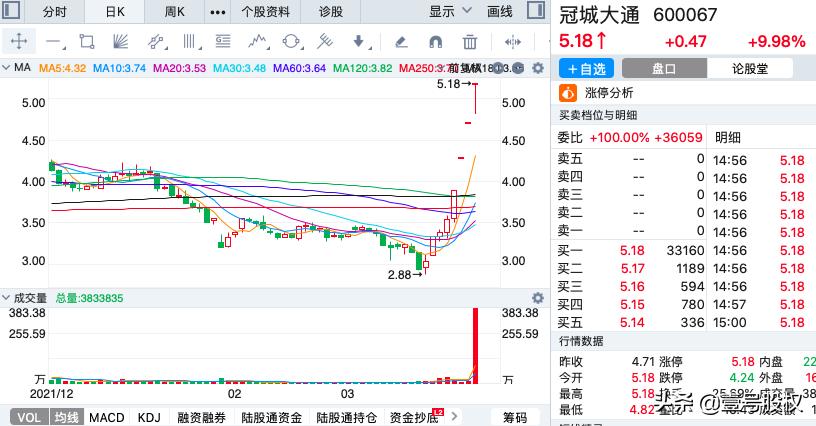Open MA indicator settings gear
This screenshot has height=426, width=816.
coord(538,68)
